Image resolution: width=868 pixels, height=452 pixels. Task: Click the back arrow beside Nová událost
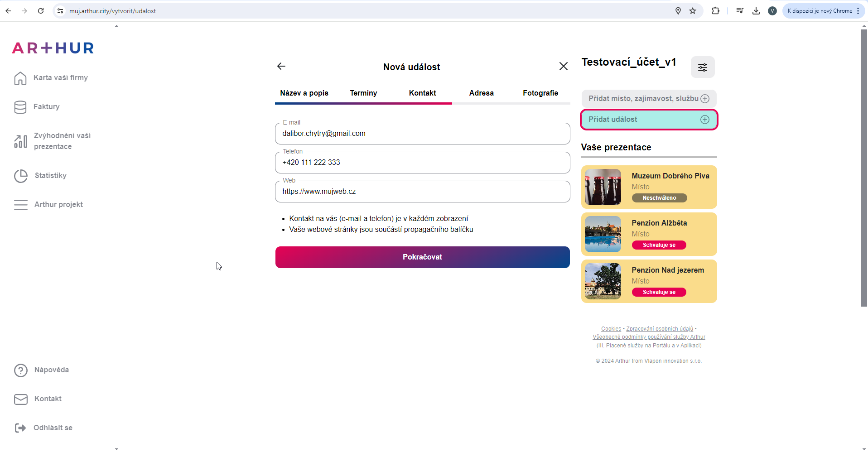(281, 67)
